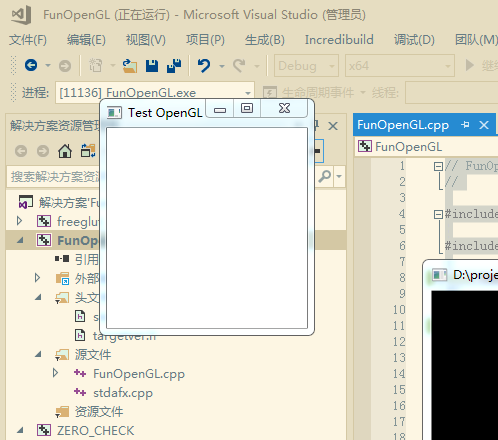Screen dimensions: 498x440
Task: Open the 项目(P) menu
Action: [205, 40]
